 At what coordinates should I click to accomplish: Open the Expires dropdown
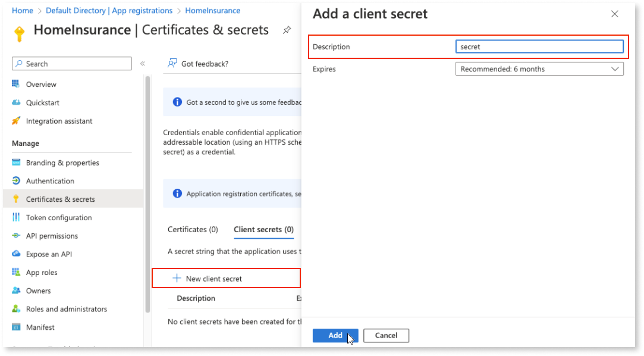coord(539,68)
